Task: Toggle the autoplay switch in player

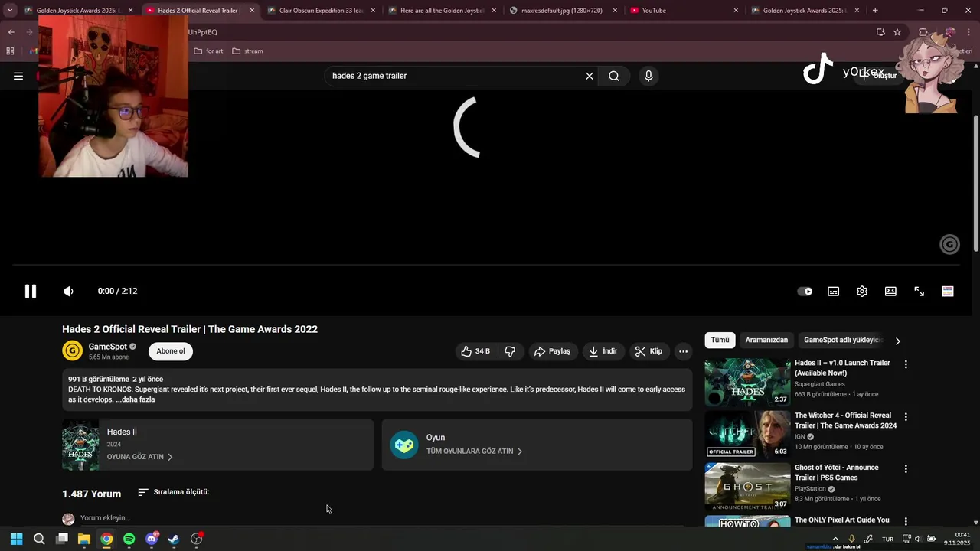Action: tap(805, 292)
